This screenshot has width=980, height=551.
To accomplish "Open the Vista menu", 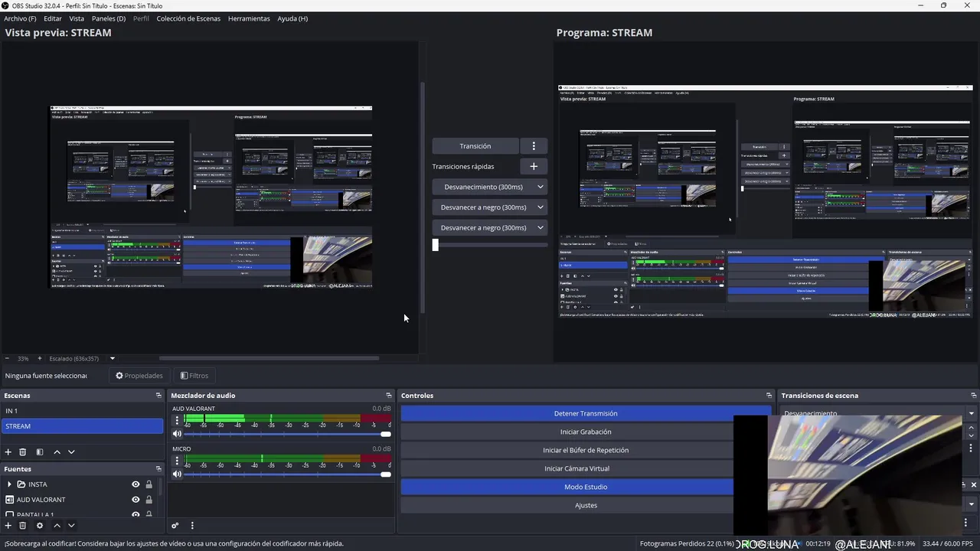I will [x=77, y=18].
